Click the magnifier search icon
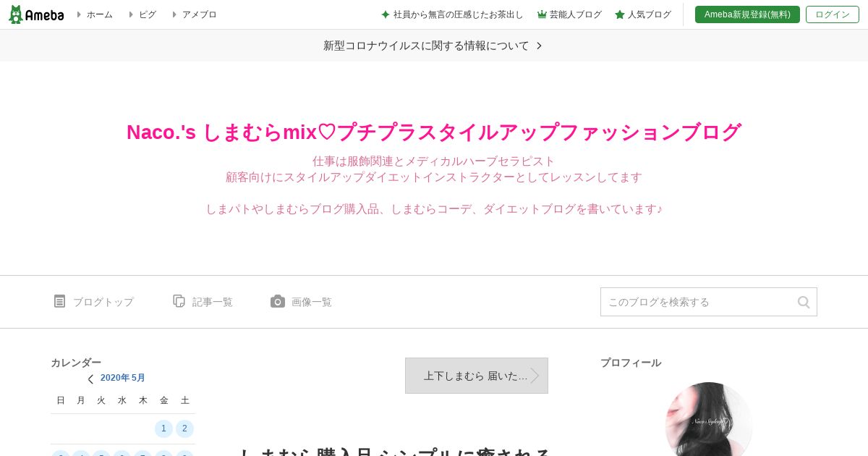868x456 pixels. pyautogui.click(x=804, y=302)
